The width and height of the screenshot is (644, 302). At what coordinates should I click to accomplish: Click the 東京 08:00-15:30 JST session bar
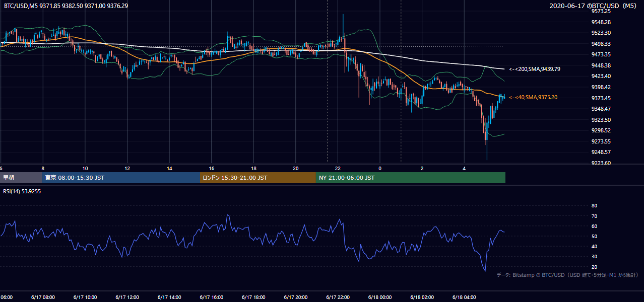121,178
